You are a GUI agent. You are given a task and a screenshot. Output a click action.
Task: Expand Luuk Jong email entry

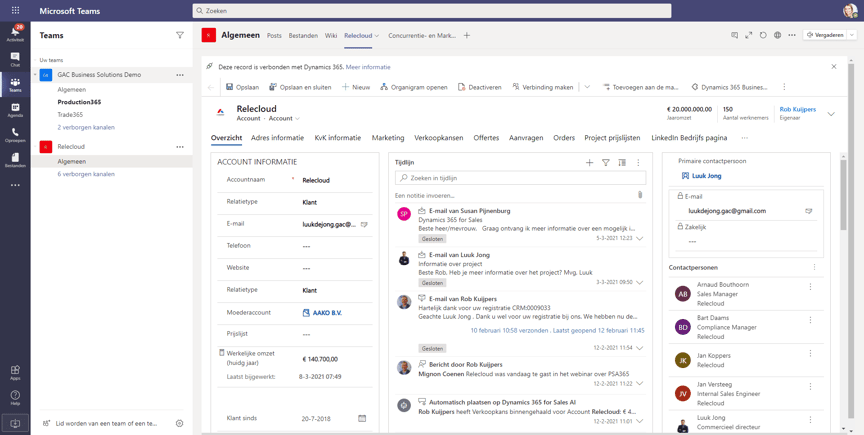tap(639, 282)
